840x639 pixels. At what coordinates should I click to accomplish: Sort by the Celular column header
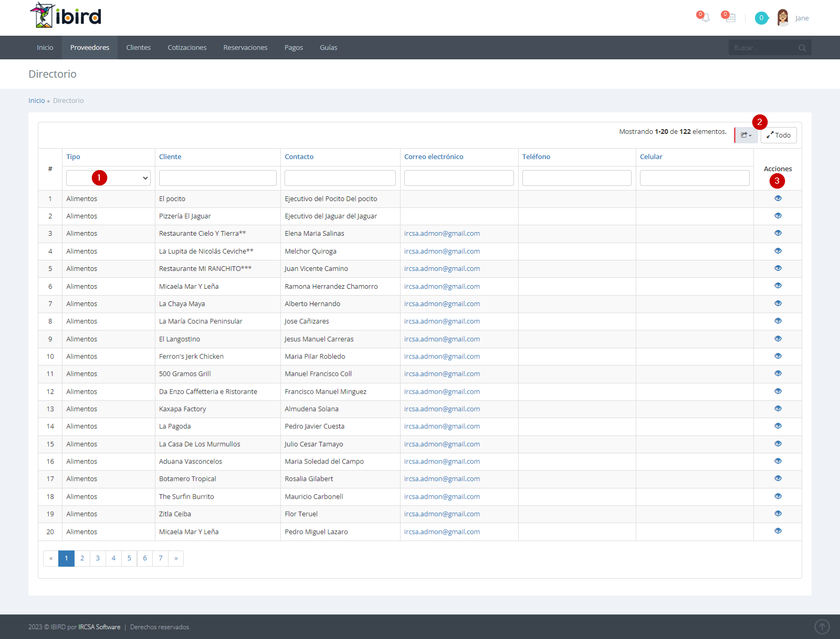point(651,157)
